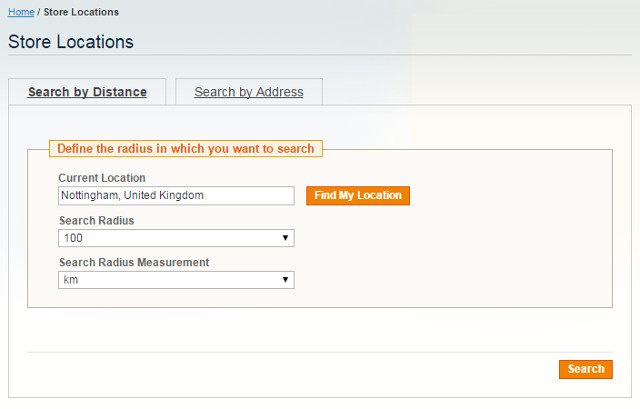The height and width of the screenshot is (409, 640).
Task: Go to the Home breadcrumb link
Action: 21,12
